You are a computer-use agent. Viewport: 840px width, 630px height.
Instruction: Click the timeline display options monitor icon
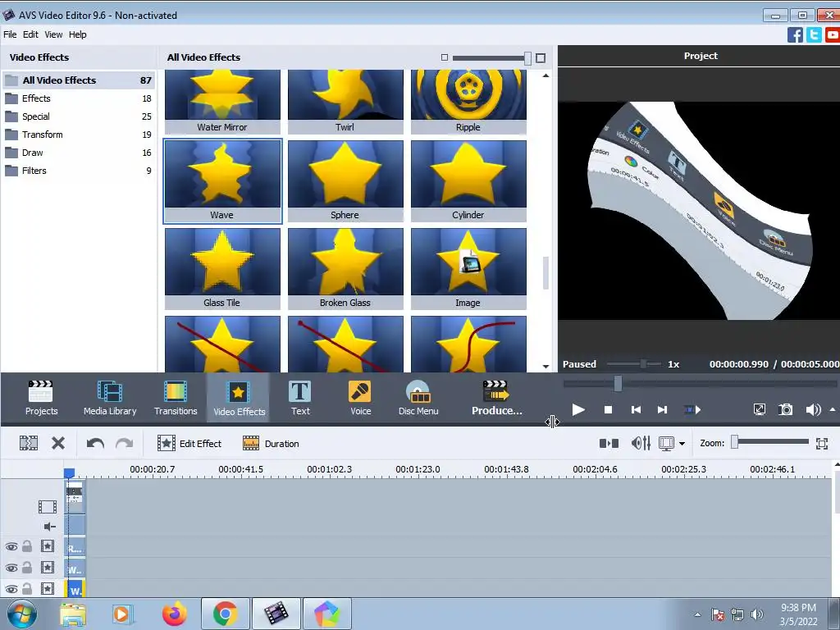(x=666, y=443)
